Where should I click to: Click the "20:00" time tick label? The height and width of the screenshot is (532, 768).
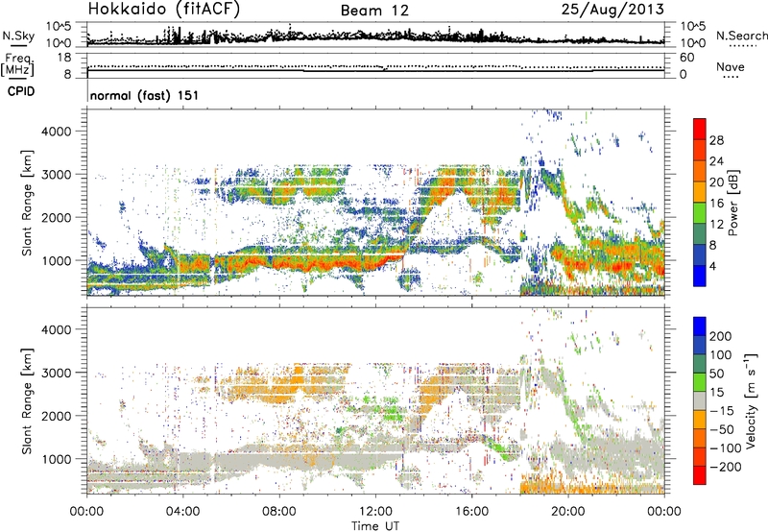pyautogui.click(x=568, y=512)
